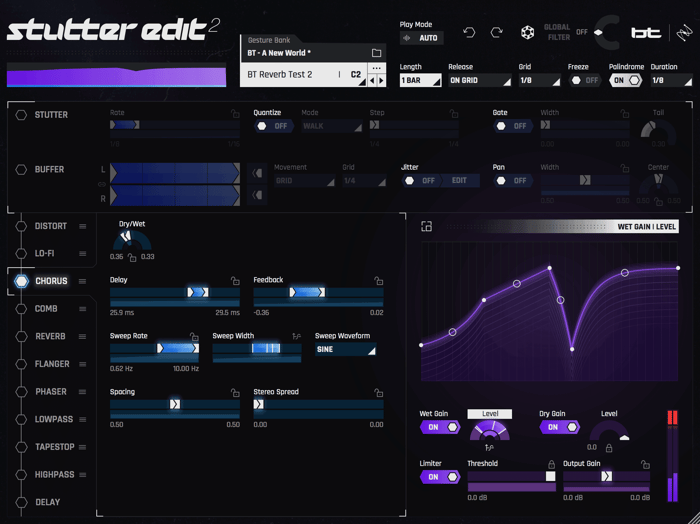The width and height of the screenshot is (700, 524).
Task: Select the Tapestop module tab
Action: [x=55, y=447]
